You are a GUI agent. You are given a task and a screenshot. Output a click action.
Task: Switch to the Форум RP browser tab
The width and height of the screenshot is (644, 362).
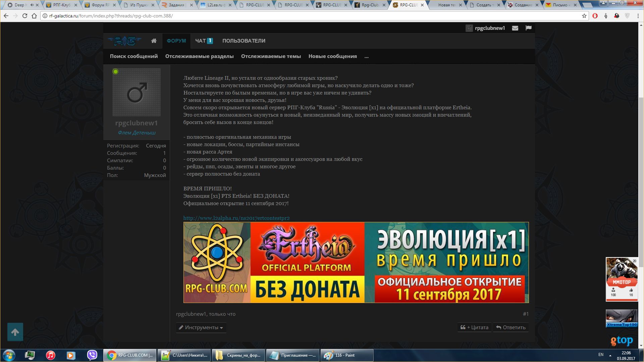point(100,5)
